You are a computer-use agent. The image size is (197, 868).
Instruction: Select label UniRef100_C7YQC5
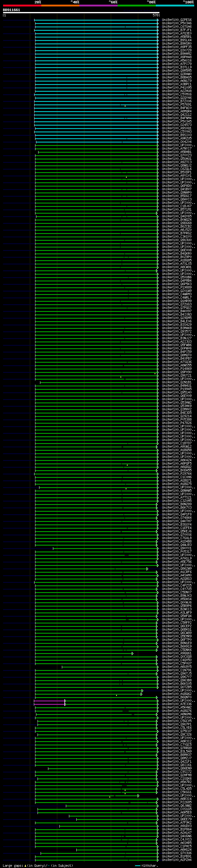[177, 745]
